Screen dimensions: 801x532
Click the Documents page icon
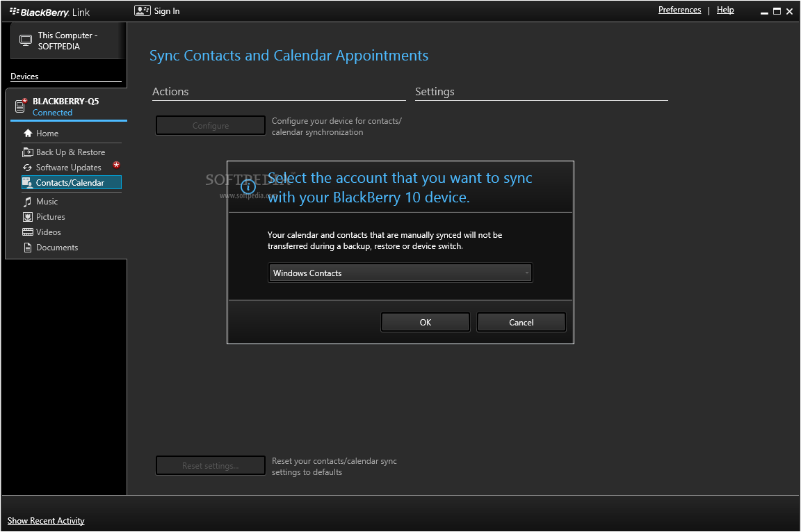(x=28, y=248)
